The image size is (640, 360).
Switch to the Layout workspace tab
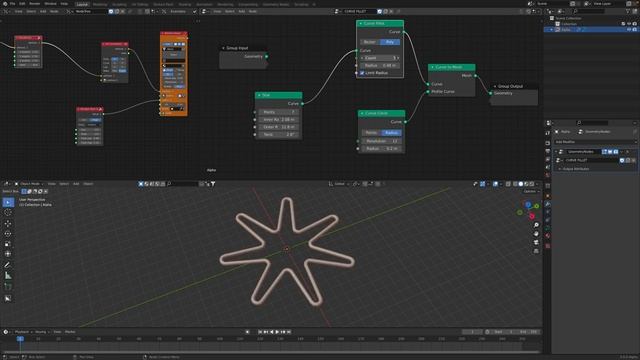(x=82, y=4)
